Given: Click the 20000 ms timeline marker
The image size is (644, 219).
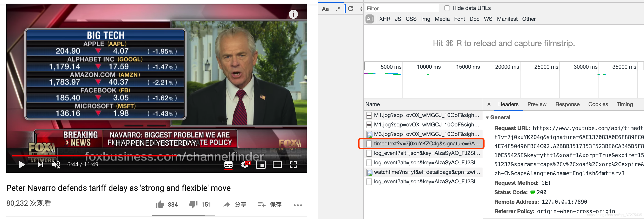Looking at the screenshot, I should (x=507, y=67).
